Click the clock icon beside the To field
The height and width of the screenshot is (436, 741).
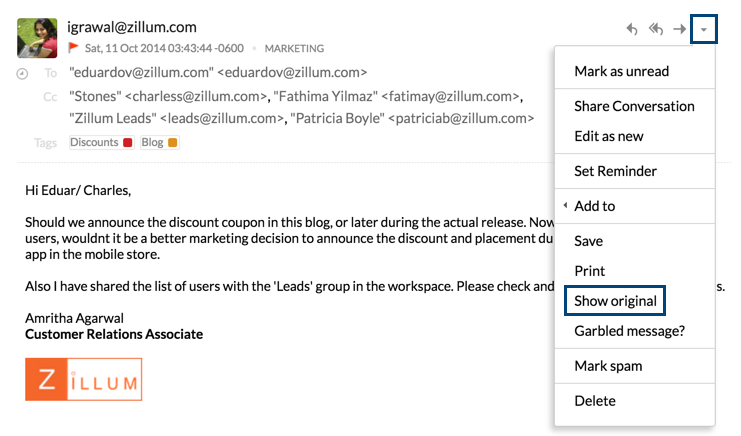pos(23,73)
